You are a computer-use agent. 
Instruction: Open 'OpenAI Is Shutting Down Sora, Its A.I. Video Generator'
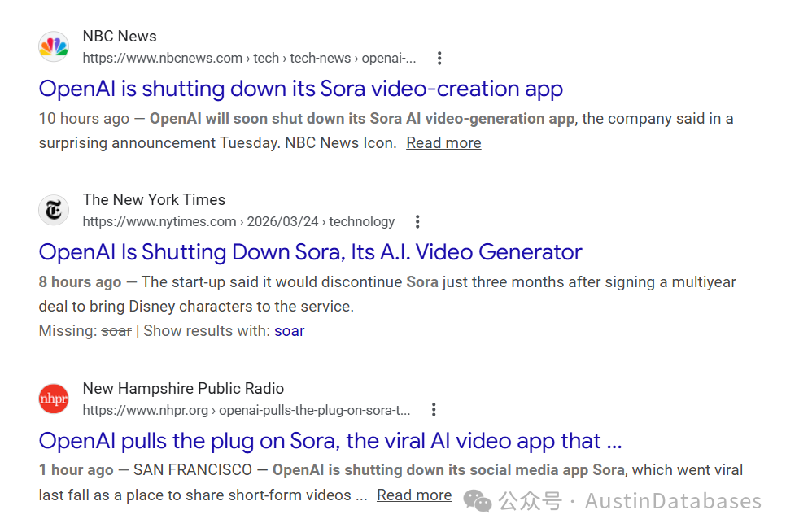coord(310,252)
